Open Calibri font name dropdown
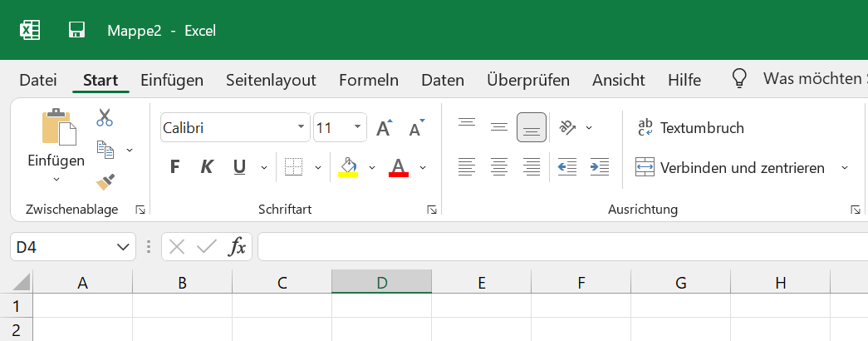The height and width of the screenshot is (341, 868). coord(302,127)
